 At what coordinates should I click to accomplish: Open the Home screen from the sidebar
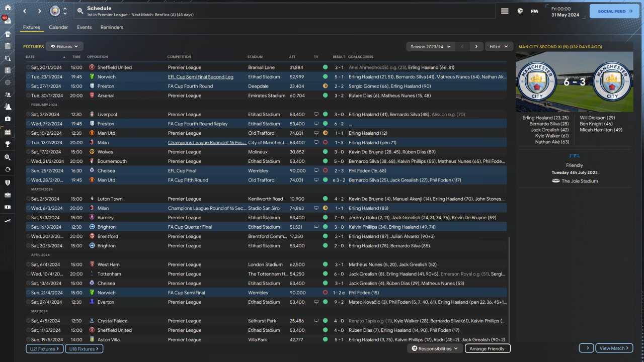[8, 8]
